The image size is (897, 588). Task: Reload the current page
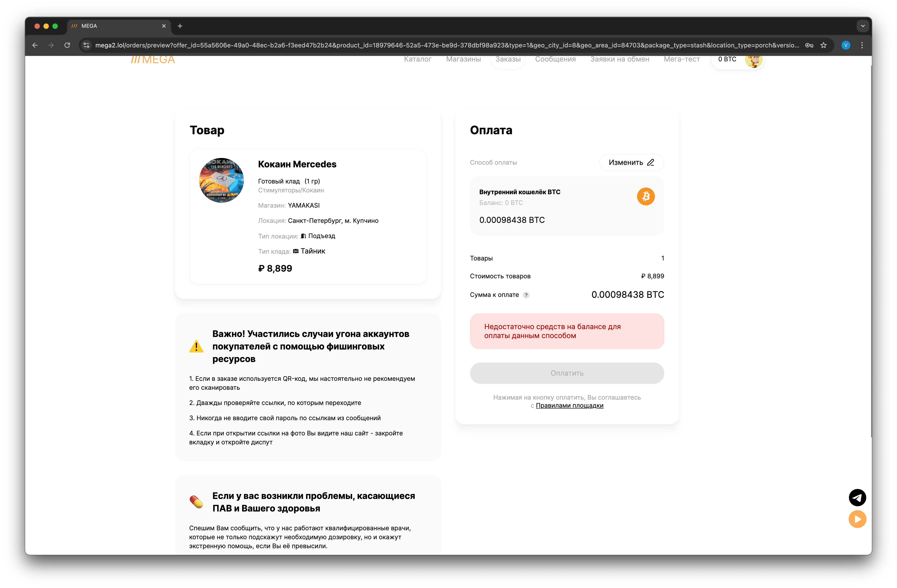tap(67, 45)
